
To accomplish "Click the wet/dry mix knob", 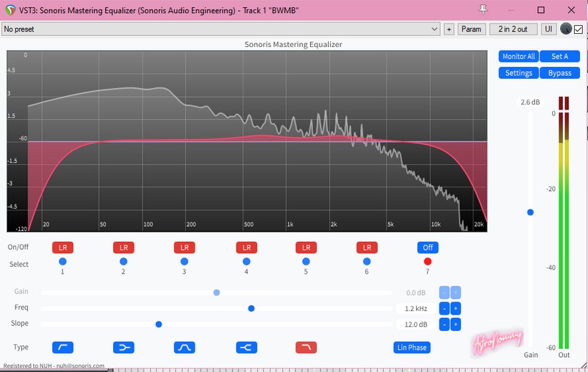I will (x=565, y=29).
